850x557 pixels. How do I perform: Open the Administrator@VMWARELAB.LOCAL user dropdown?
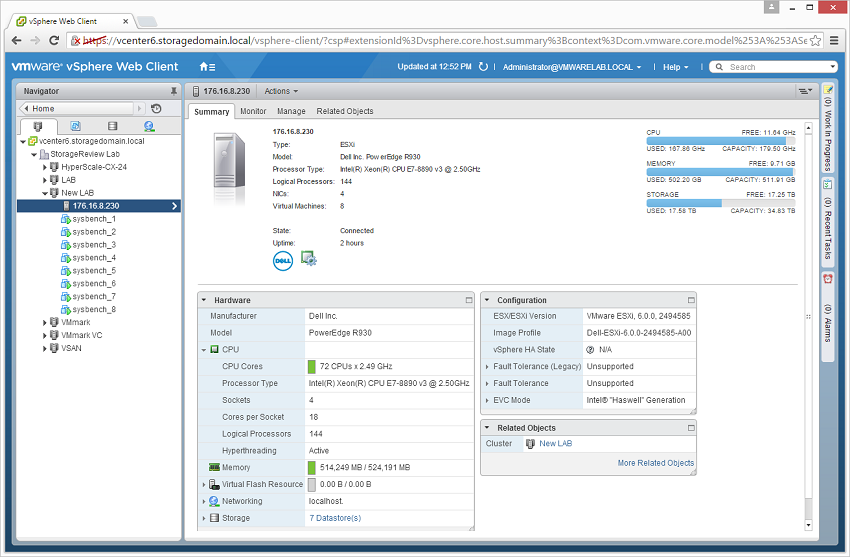(572, 67)
